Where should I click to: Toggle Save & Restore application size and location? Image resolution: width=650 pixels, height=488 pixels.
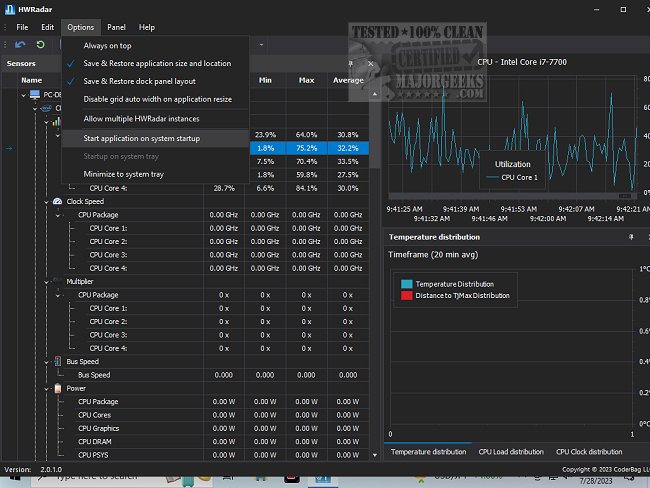coord(157,63)
